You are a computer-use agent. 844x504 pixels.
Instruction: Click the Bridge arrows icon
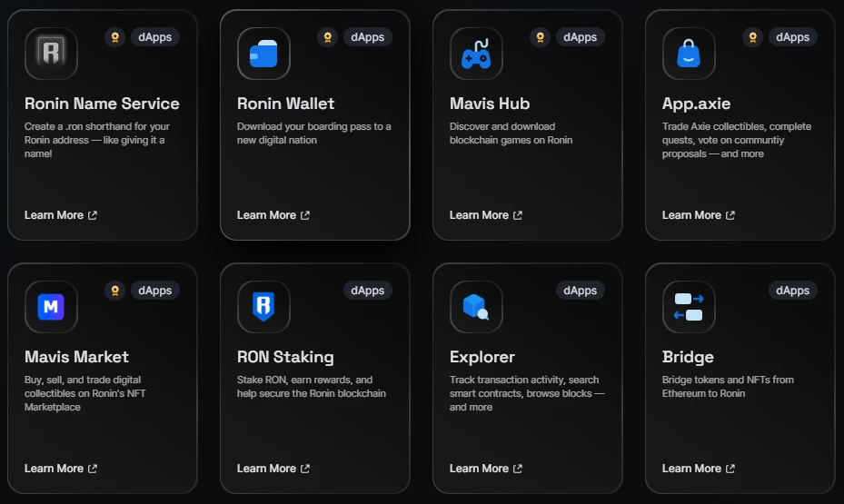[689, 307]
